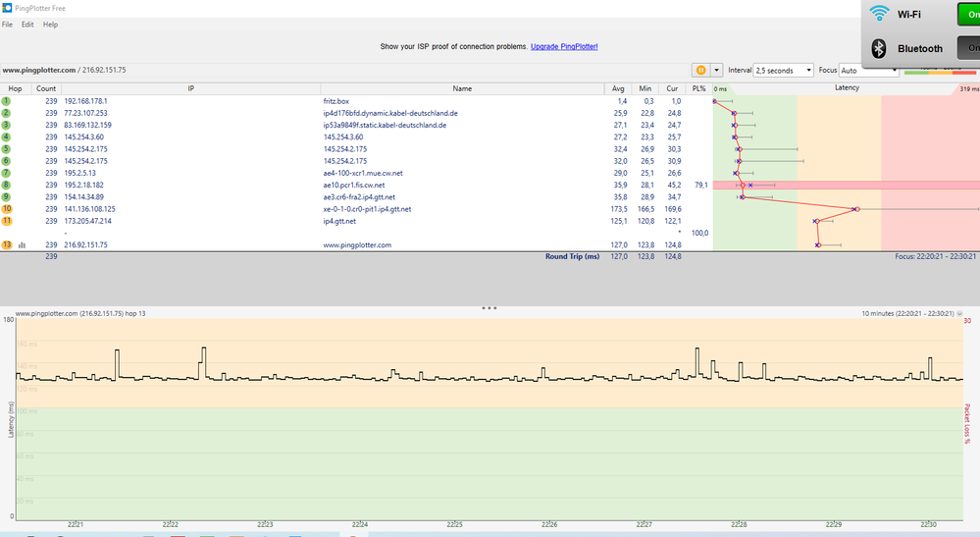This screenshot has width=980, height=537.
Task: Click ip4d176bfd.dynamic.kabel-deutschland.de name
Action: 390,113
